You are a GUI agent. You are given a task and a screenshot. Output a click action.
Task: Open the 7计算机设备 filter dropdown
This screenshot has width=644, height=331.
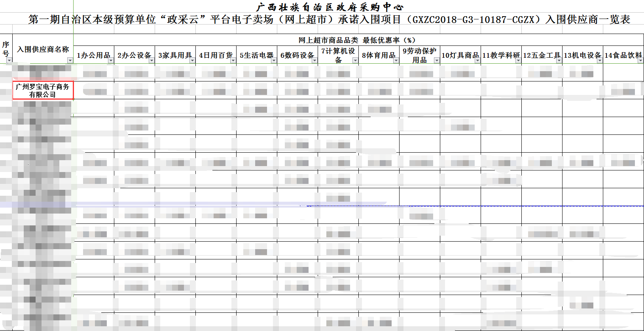(355, 61)
